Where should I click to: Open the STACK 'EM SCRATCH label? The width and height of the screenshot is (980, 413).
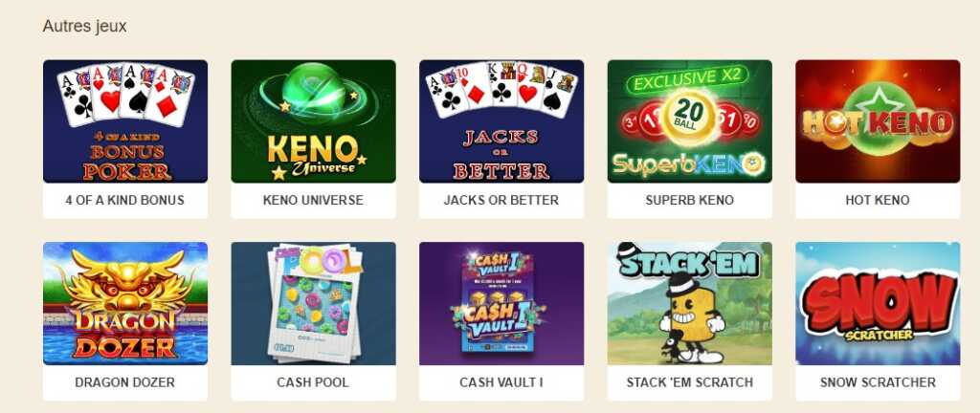click(x=689, y=382)
